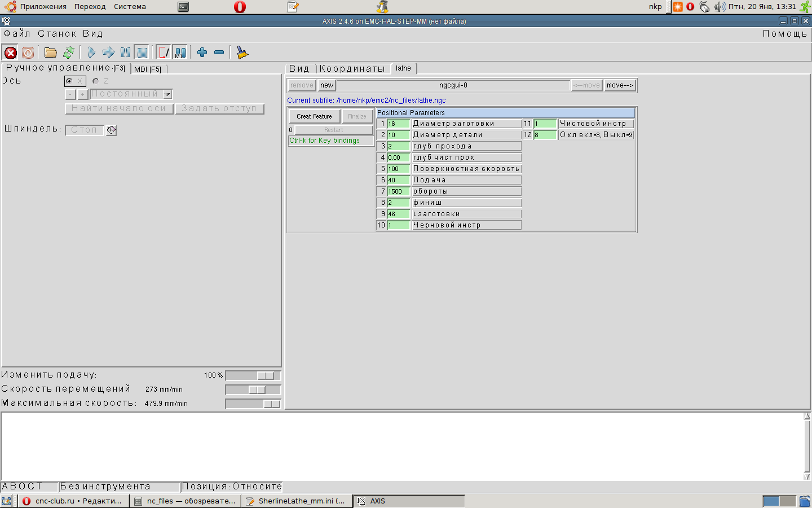812x508 pixels.
Task: Zoom in the preview
Action: (202, 52)
